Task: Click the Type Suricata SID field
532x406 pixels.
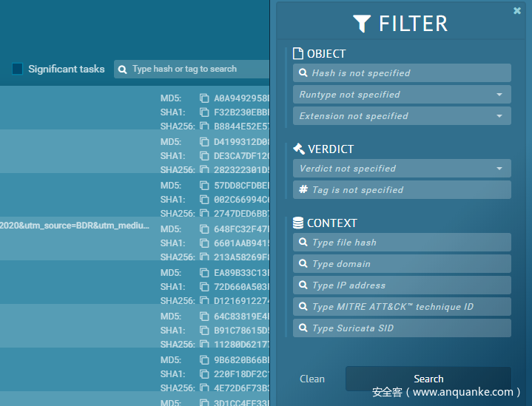Action: click(402, 328)
